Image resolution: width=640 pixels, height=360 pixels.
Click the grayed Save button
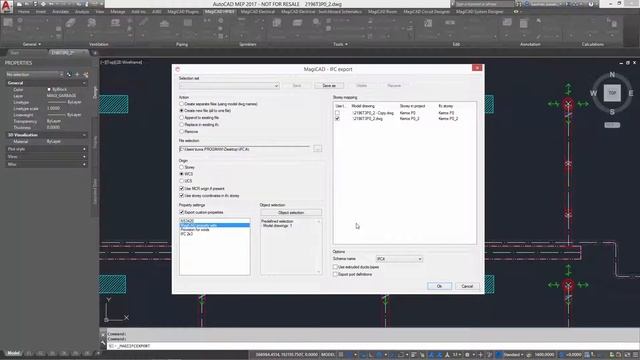pyautogui.click(x=297, y=86)
